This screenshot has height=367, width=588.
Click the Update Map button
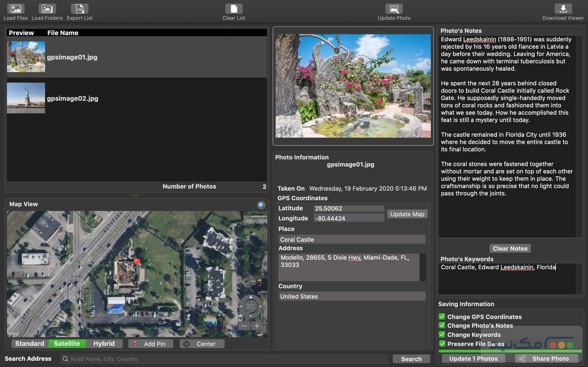(407, 214)
